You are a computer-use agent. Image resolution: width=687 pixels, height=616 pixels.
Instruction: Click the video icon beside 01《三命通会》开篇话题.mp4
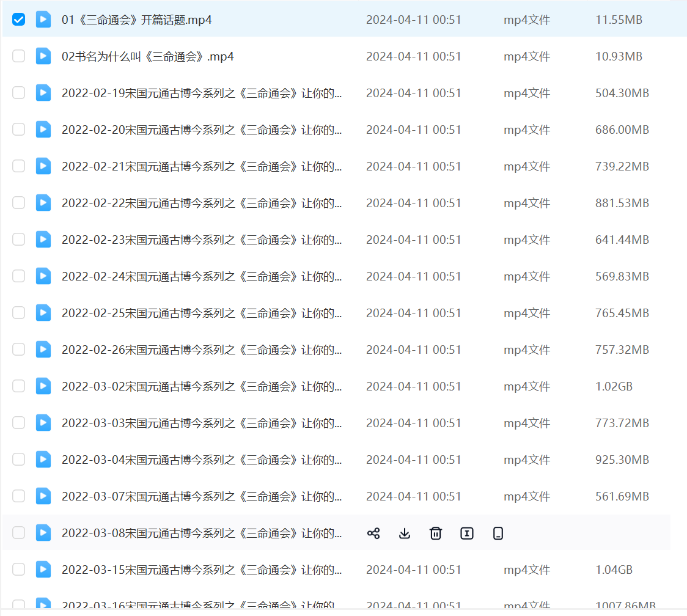pyautogui.click(x=43, y=20)
